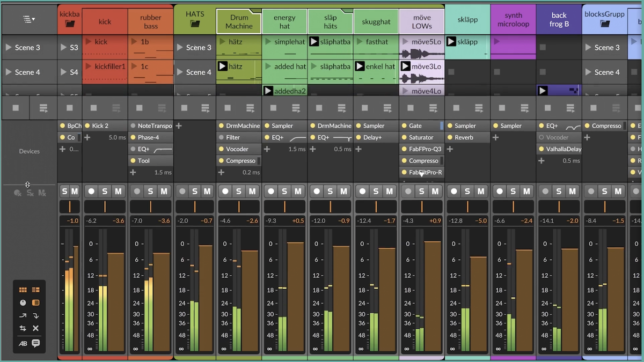Click return-to-arrangement icon on Drum Machine track
The height and width of the screenshot is (362, 644).
pos(251,108)
